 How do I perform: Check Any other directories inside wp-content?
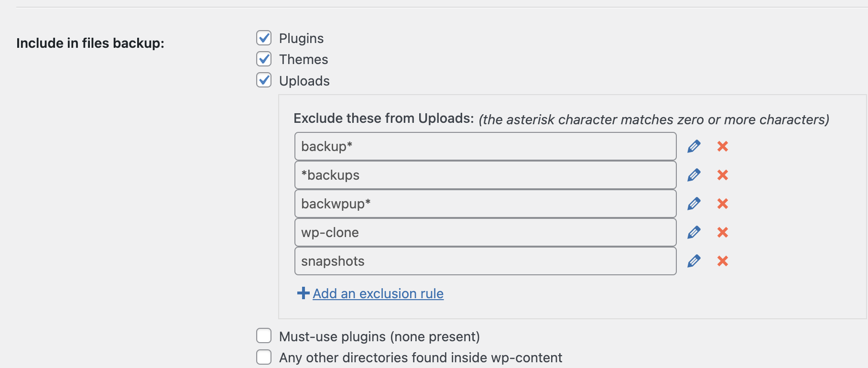(x=264, y=357)
